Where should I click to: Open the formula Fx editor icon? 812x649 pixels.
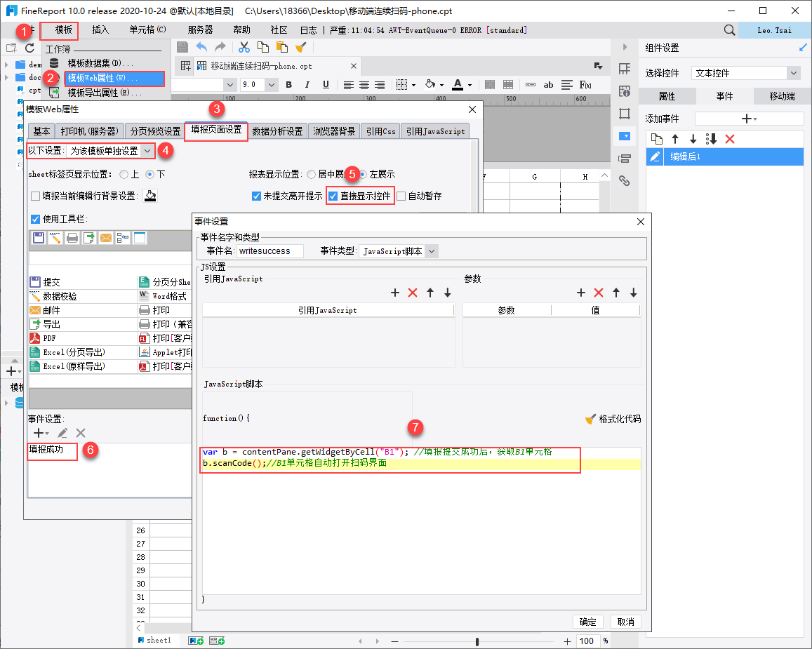[x=585, y=84]
